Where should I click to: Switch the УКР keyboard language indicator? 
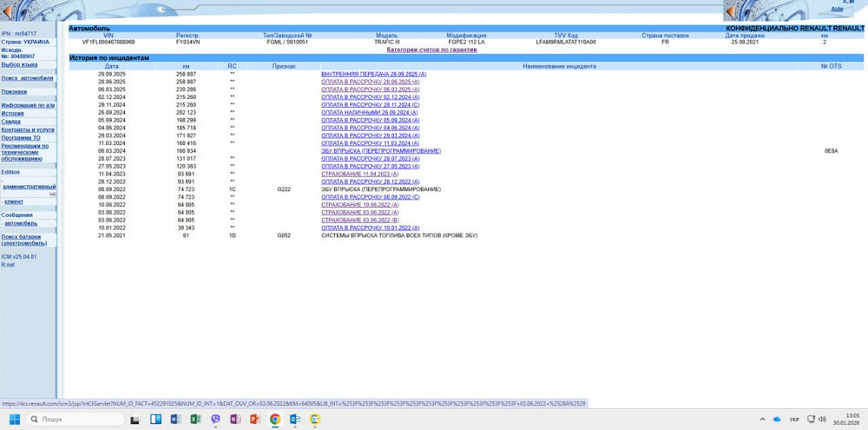tap(794, 420)
